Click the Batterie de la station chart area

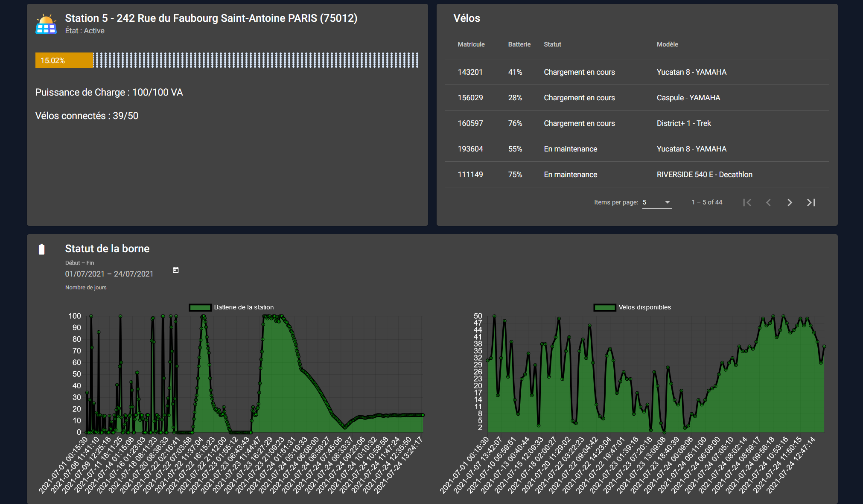255,374
